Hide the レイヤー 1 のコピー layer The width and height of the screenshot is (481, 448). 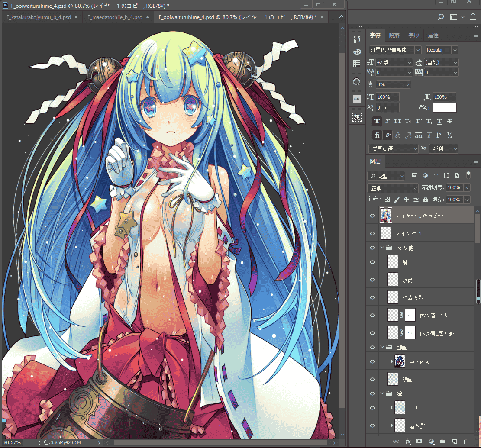[372, 216]
